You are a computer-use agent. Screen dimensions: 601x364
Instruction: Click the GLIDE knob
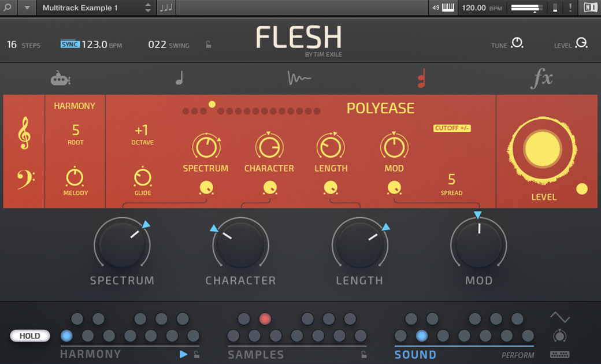click(x=143, y=177)
